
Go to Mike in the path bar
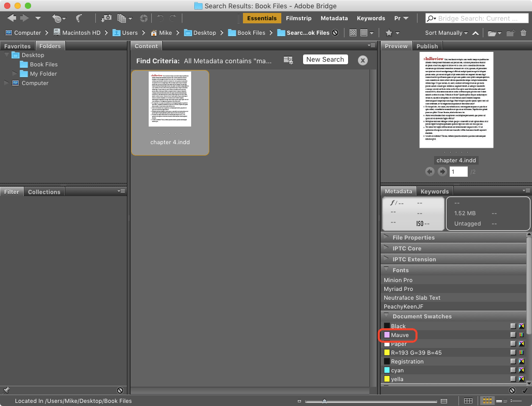[x=161, y=33]
